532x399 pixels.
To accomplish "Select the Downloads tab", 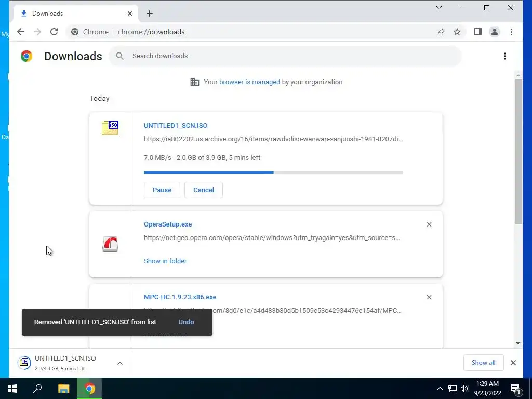I will pyautogui.click(x=76, y=14).
